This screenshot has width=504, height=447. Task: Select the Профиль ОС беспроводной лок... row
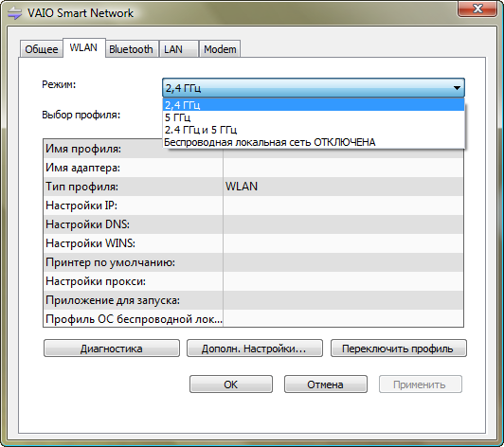pos(253,319)
